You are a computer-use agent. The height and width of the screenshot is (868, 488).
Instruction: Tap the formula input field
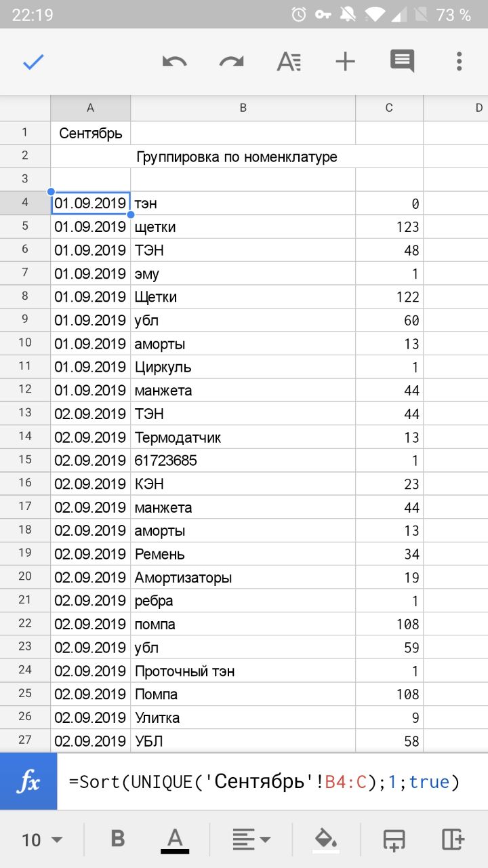(x=271, y=782)
